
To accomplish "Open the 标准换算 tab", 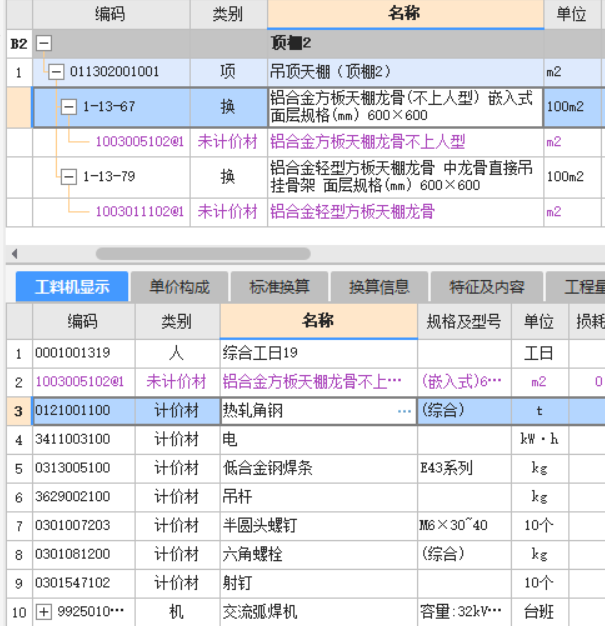I will coord(279,287).
